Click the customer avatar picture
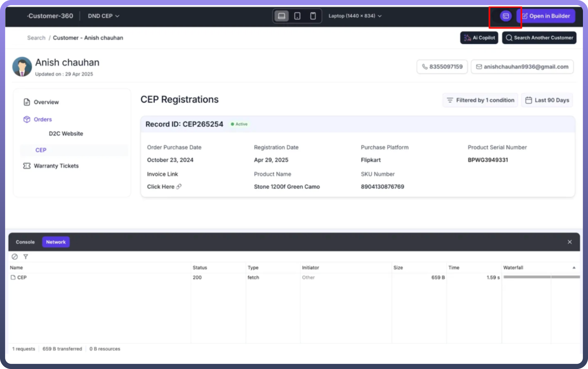The height and width of the screenshot is (369, 588). click(22, 67)
